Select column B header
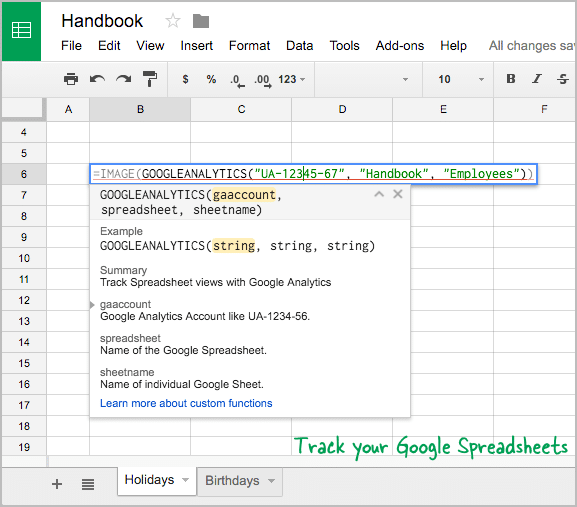 coord(140,109)
